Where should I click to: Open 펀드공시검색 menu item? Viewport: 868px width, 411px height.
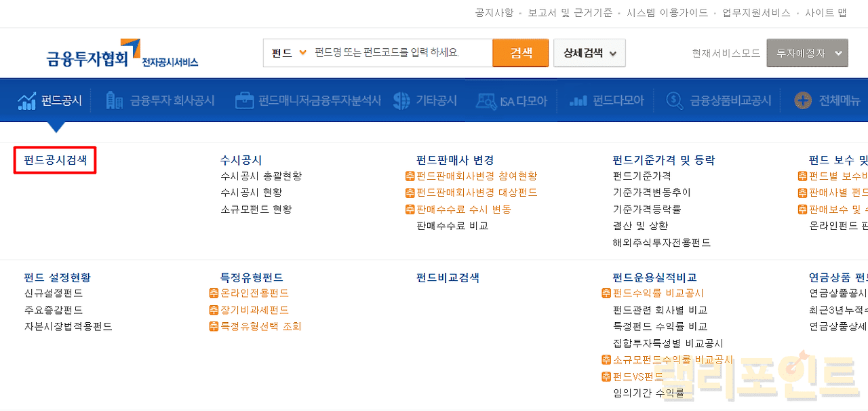click(55, 160)
